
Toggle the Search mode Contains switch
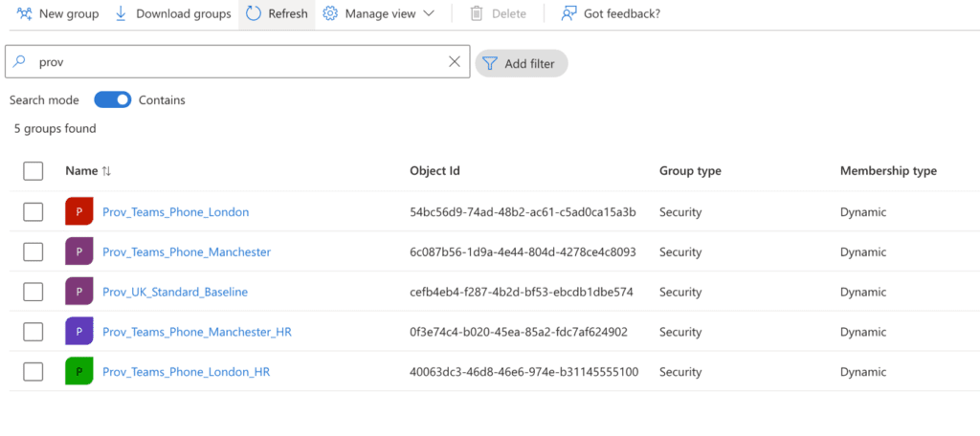click(x=113, y=100)
